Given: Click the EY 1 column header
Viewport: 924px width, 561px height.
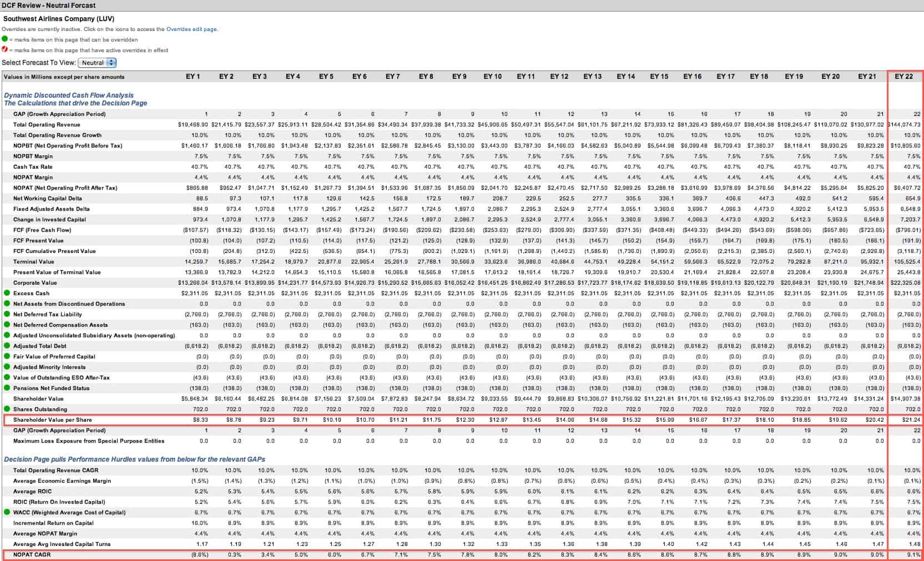Looking at the screenshot, I should point(193,77).
